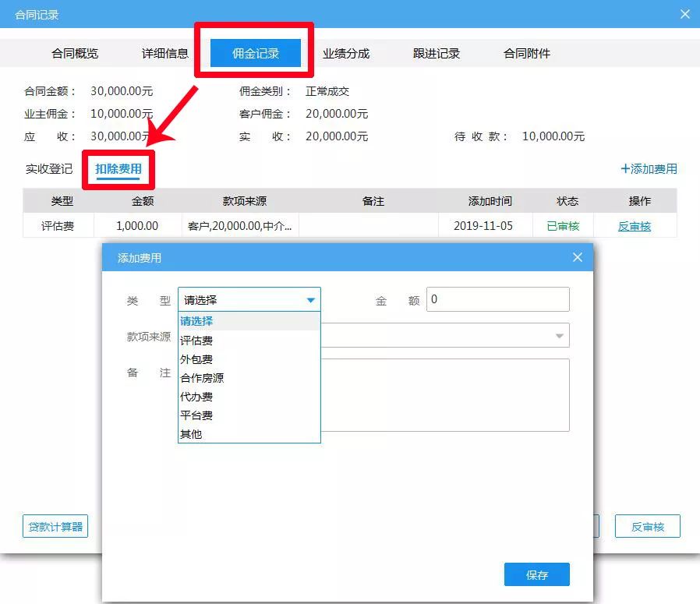Open the 详细信息 tab
Screen dimensions: 700x604
pyautogui.click(x=162, y=53)
